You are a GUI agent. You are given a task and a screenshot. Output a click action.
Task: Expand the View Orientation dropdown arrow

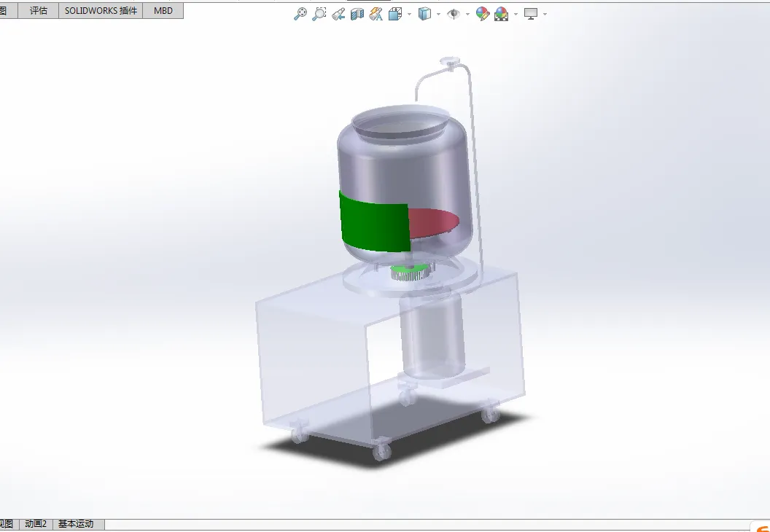pos(409,15)
